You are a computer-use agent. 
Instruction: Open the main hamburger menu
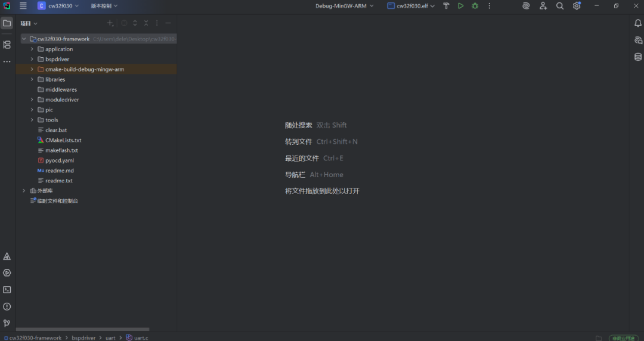[x=23, y=6]
